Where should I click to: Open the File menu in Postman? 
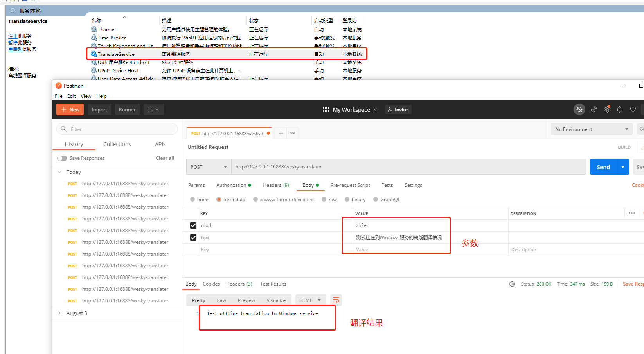click(59, 96)
